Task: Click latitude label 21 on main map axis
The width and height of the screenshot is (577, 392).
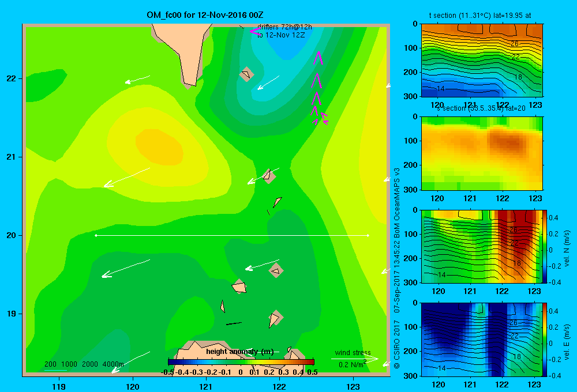Action: click(x=12, y=157)
